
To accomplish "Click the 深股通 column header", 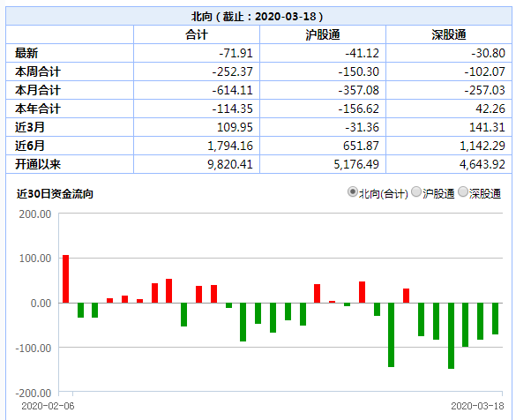I will pos(449,34).
